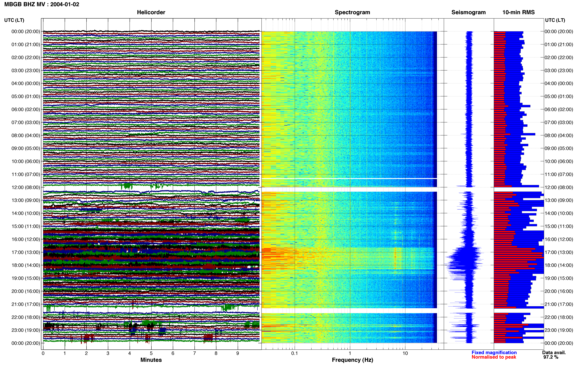Click the left 18:00 (14:00) time label

click(26, 265)
